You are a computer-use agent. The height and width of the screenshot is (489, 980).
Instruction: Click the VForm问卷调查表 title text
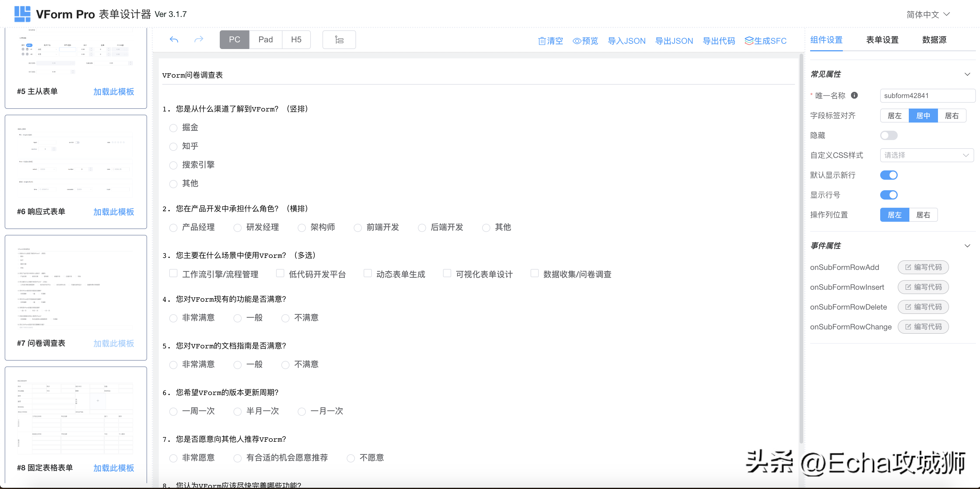193,75
